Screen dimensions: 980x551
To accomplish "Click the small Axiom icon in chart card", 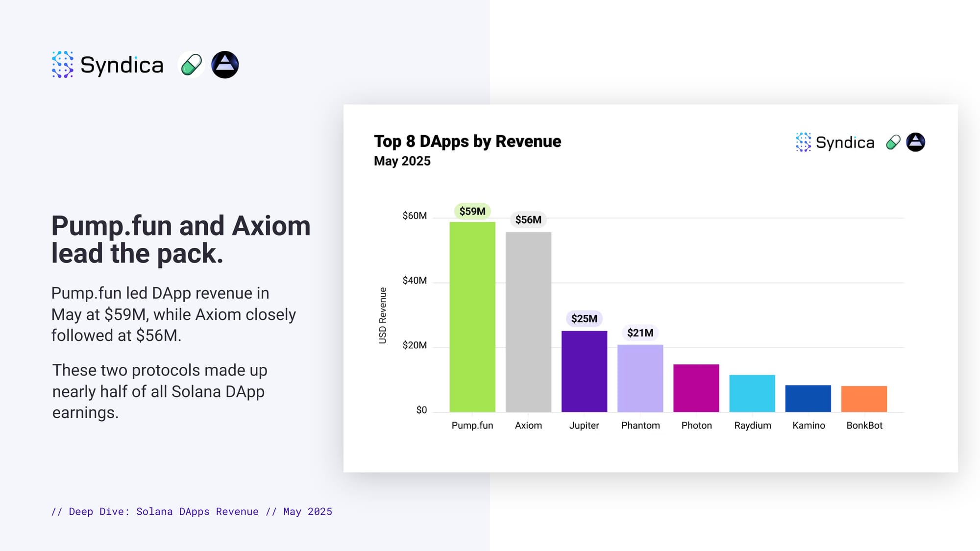I will tap(915, 143).
